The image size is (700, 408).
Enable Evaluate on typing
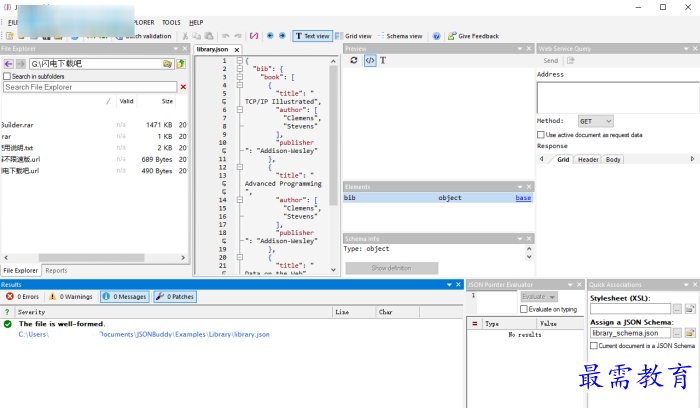point(524,309)
